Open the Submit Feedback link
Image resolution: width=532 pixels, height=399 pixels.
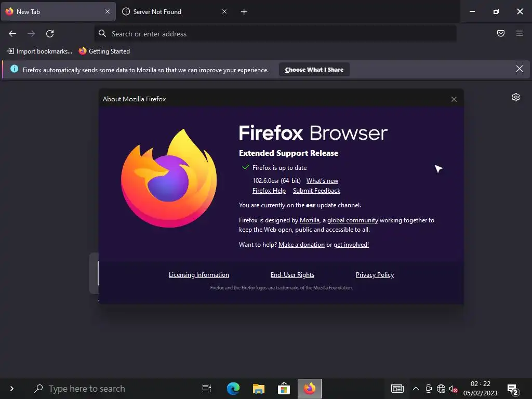[x=316, y=191]
